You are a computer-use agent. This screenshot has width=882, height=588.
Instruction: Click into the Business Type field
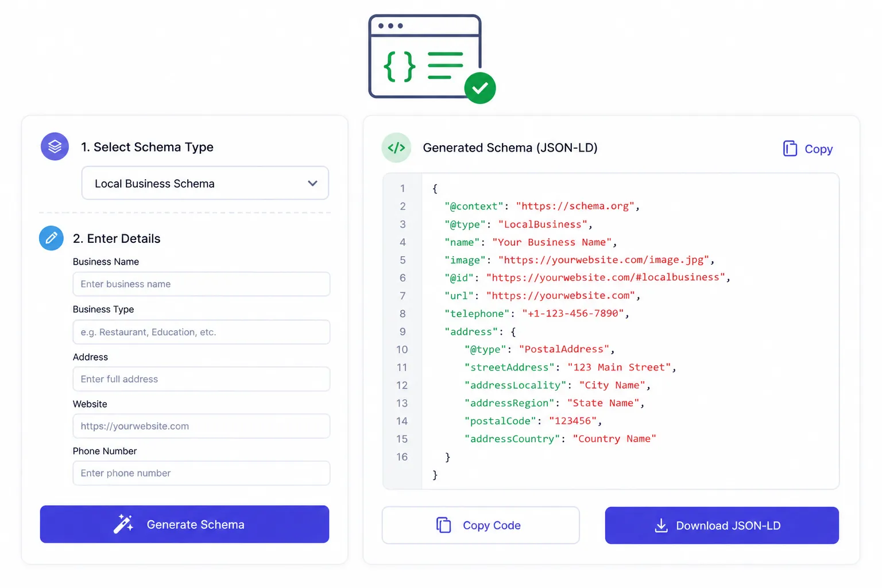tap(202, 332)
